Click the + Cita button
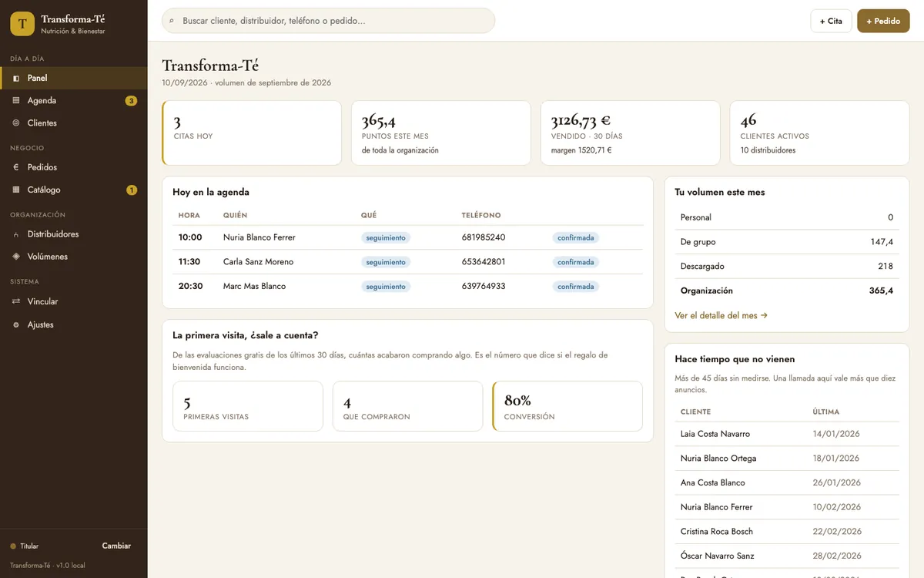This screenshot has height=578, width=924. pos(831,21)
